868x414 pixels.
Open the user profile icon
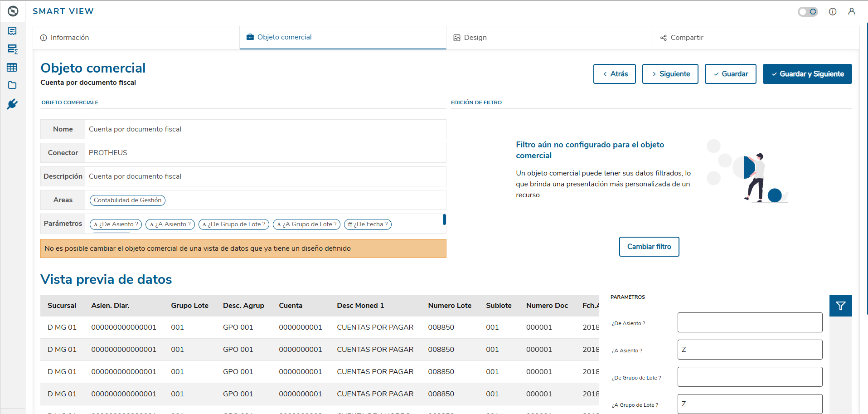852,11
